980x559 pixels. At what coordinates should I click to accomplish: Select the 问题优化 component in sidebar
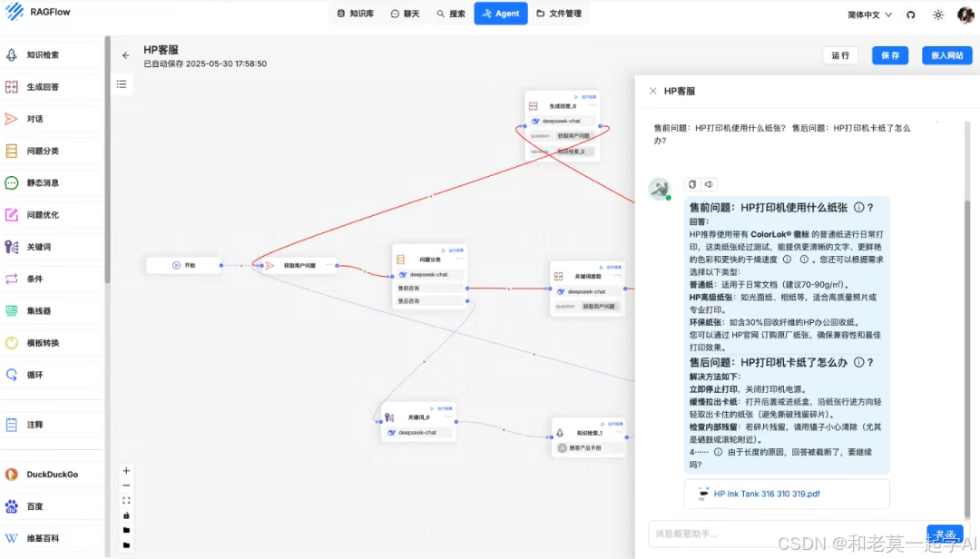pyautogui.click(x=51, y=215)
